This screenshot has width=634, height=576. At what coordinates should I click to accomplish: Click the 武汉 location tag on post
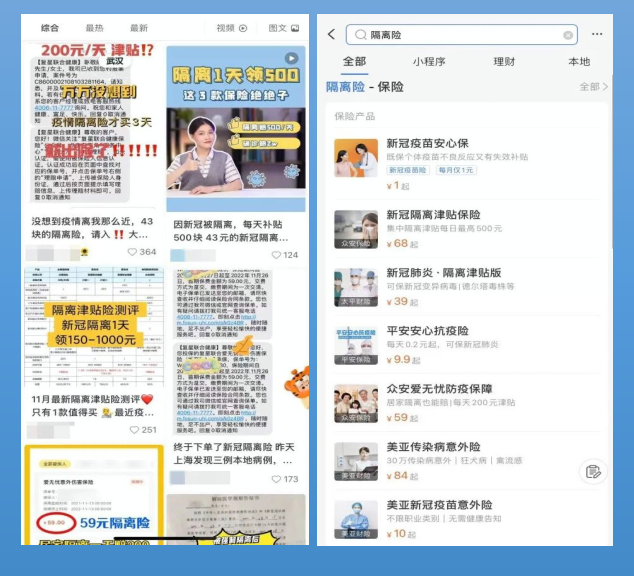(x=114, y=61)
